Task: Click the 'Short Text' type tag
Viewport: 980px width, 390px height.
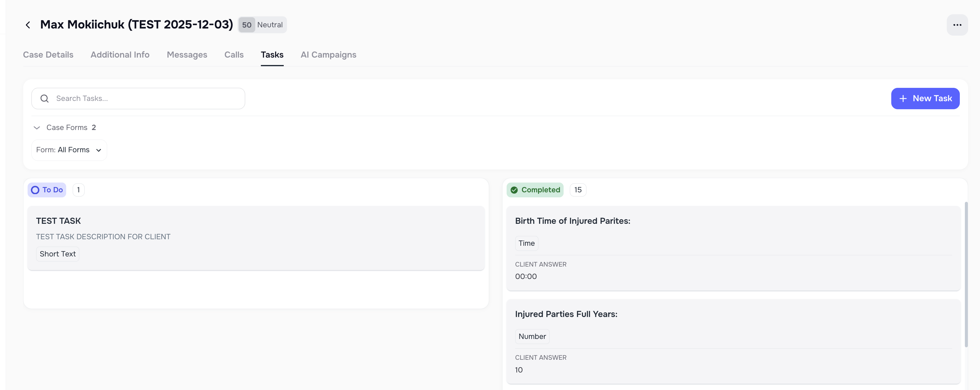Action: coord(57,254)
